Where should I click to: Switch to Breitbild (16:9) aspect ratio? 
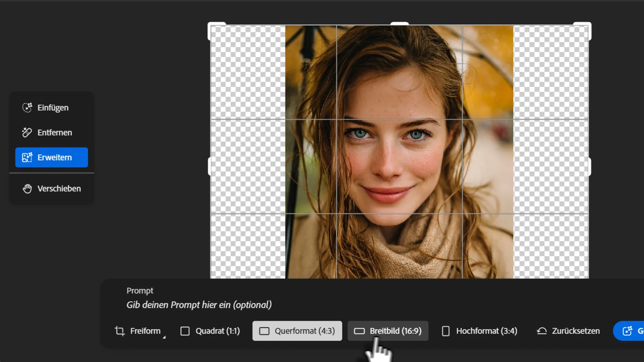click(388, 331)
